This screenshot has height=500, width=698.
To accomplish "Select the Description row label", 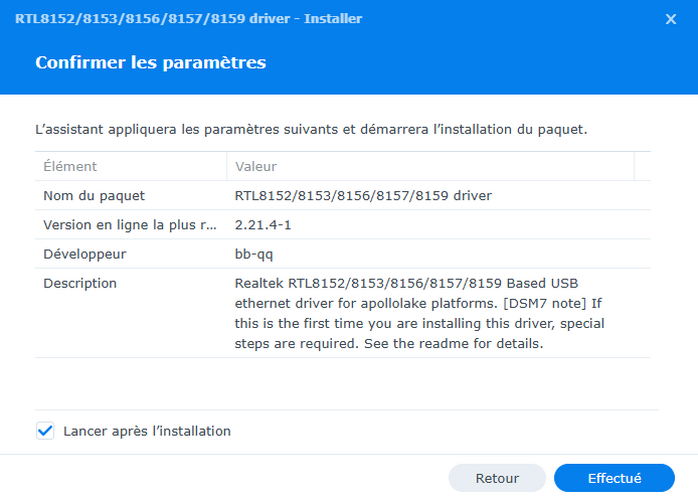I will coord(80,283).
